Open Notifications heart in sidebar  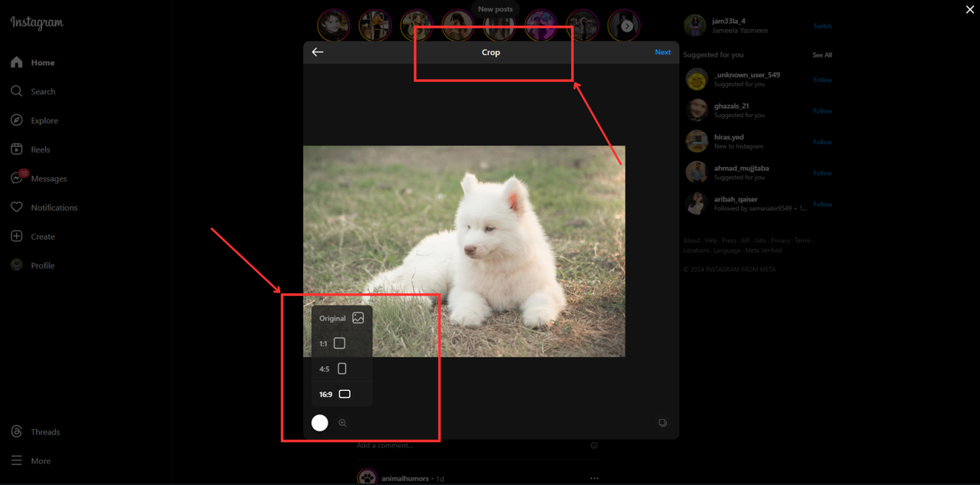click(44, 208)
